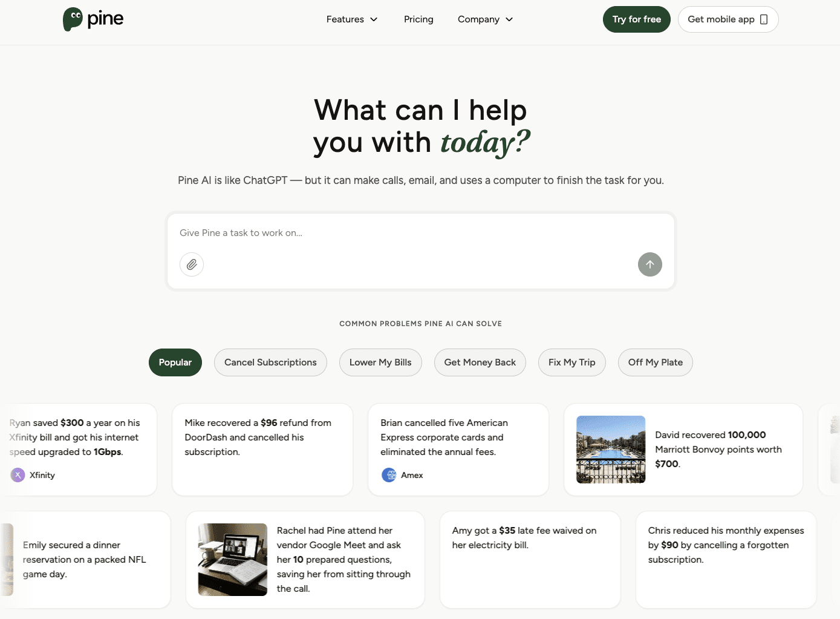Open the Pricing page
840x619 pixels.
(x=418, y=19)
